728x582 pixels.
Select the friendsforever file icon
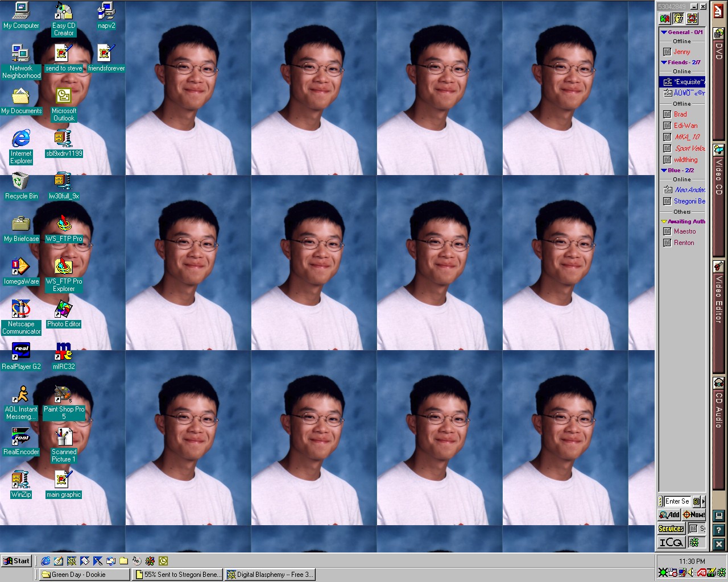pos(106,59)
